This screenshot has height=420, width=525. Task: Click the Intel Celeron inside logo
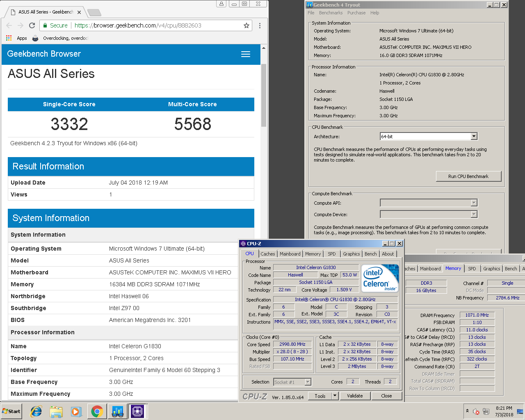pyautogui.click(x=380, y=278)
